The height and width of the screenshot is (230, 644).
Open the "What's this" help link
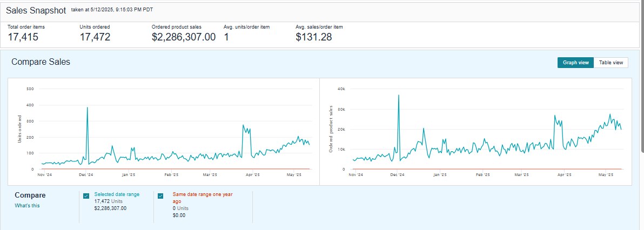[x=27, y=205]
